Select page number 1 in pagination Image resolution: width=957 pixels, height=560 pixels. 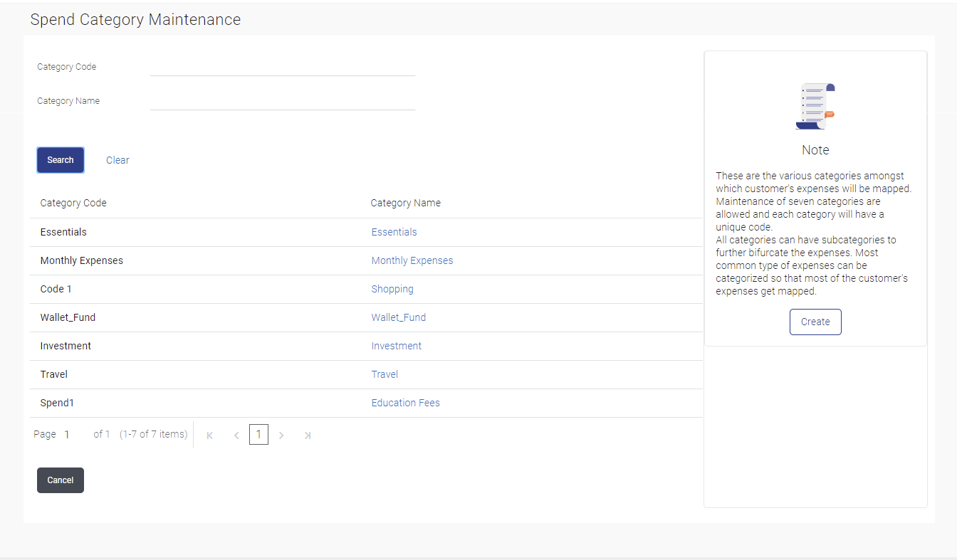click(258, 434)
